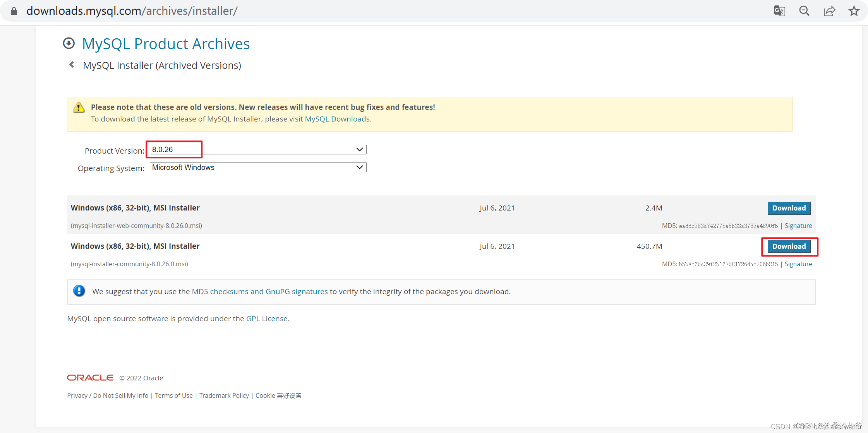868x433 pixels.
Task: Download the 450.7M MSI Installer package
Action: [x=789, y=246]
